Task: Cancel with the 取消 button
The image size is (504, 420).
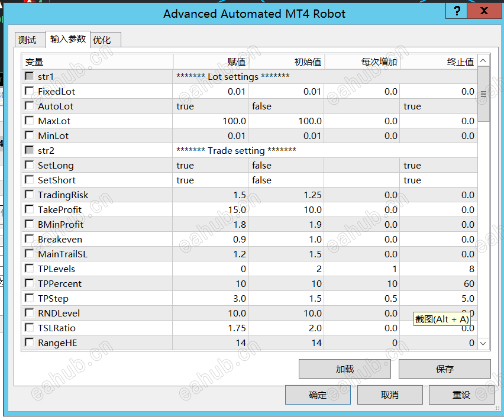Action: pos(390,395)
